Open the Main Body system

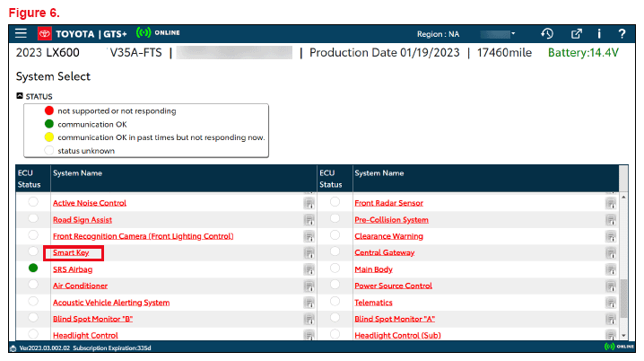coord(374,269)
